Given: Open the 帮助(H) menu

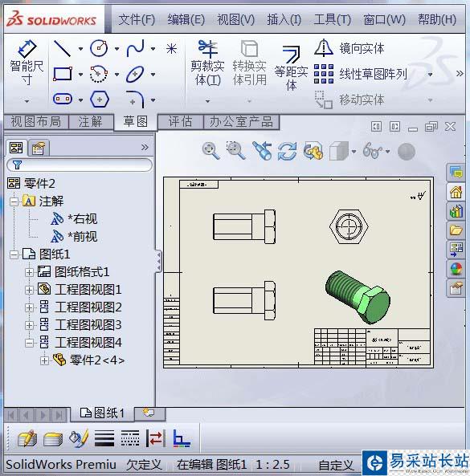Looking at the screenshot, I should [x=437, y=20].
